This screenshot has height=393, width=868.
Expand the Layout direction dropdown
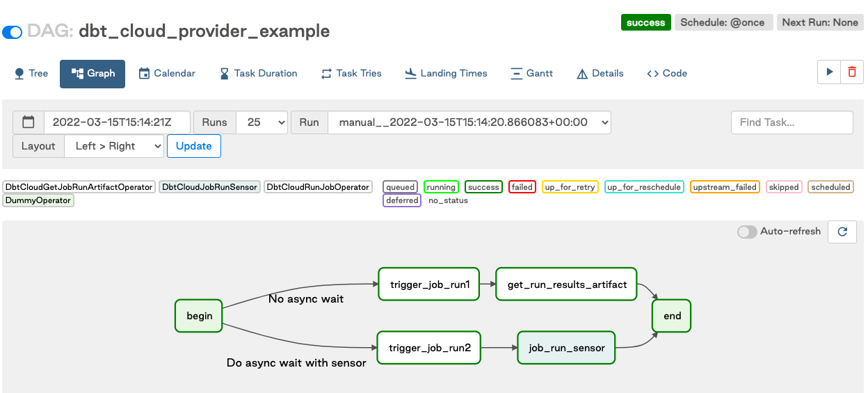pos(114,146)
